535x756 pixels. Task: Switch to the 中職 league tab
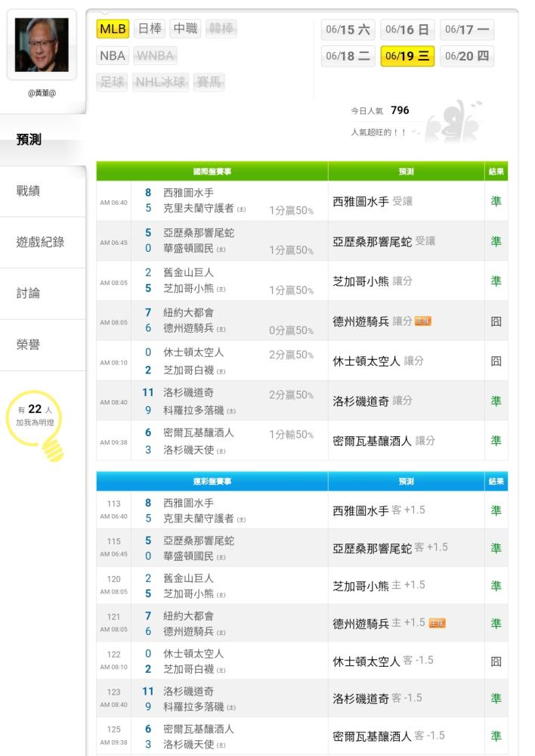(185, 29)
